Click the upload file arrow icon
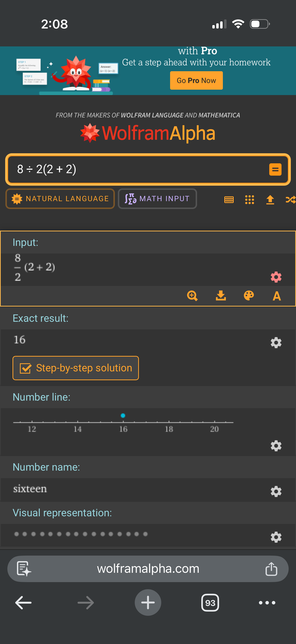Viewport: 296px width, 644px height. tap(270, 199)
